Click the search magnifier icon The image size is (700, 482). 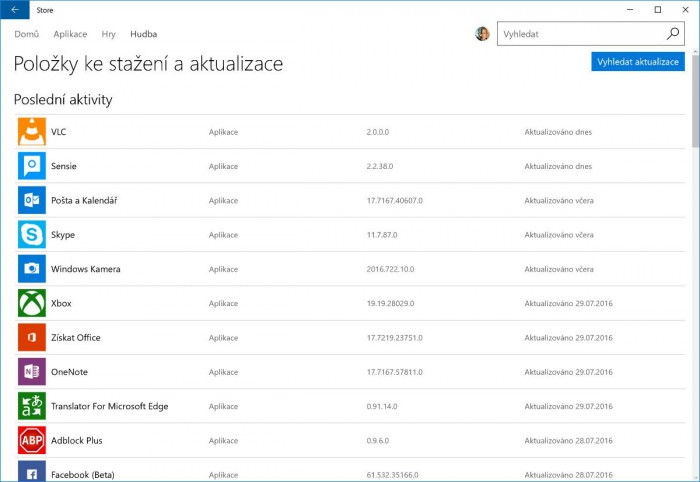(x=674, y=34)
